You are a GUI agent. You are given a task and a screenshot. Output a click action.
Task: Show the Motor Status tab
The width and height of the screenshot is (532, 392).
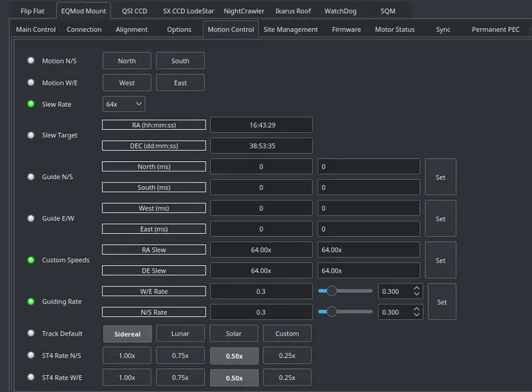pyautogui.click(x=395, y=30)
